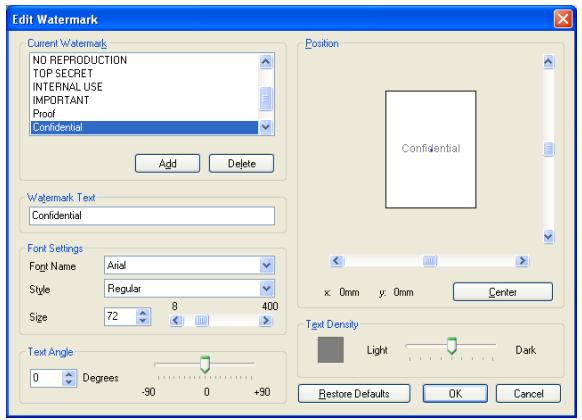This screenshot has height=420, width=582.
Task: Click the watermark list scrollbar thumb
Action: coord(266,99)
